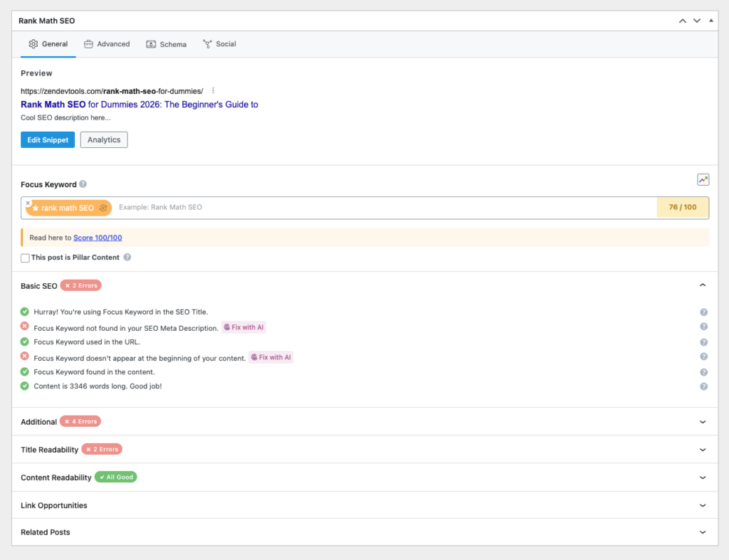The image size is (729, 560).
Task: Click the Social tab share icon
Action: [207, 44]
